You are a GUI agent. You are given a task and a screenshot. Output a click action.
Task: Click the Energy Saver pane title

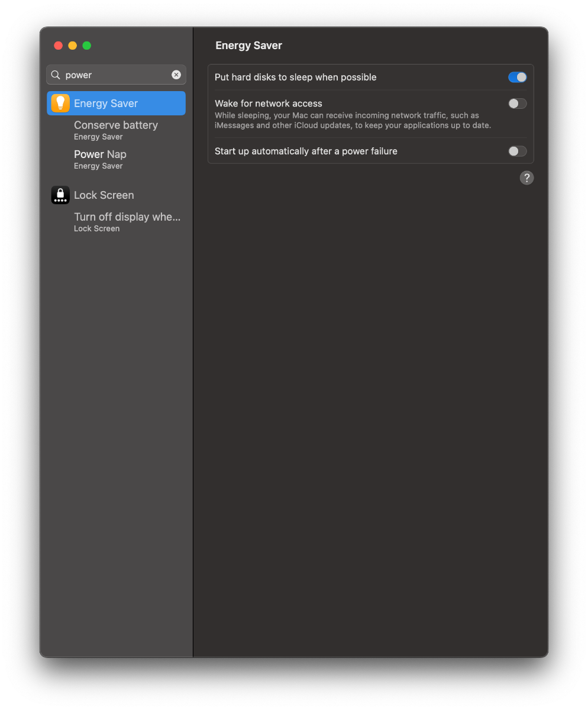coord(248,46)
